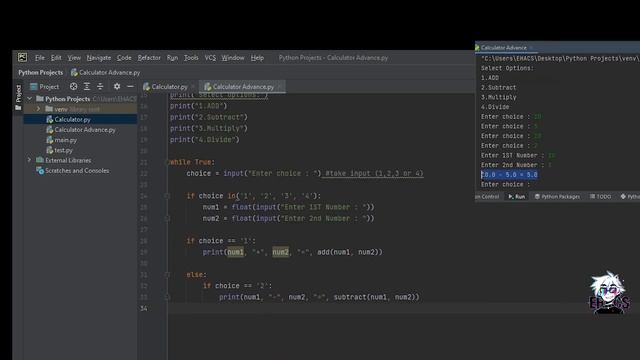Click file icon on Calculator Advance.py editor tab
The width and height of the screenshot is (640, 360).
tap(208, 87)
